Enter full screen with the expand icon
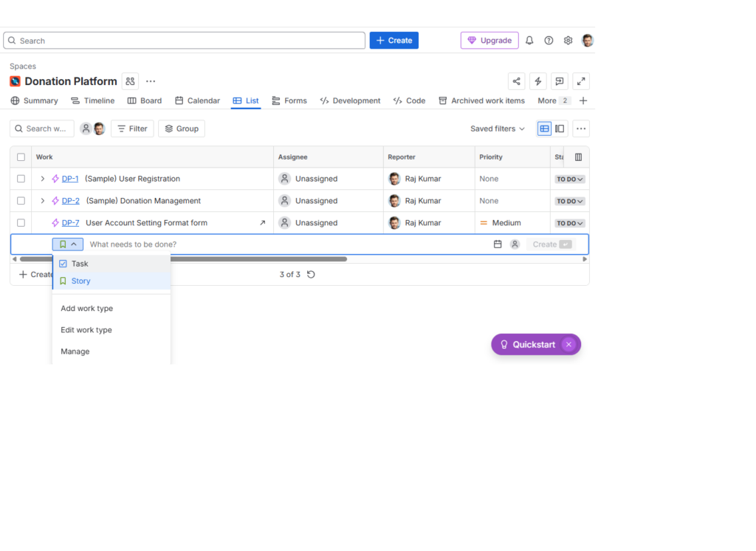 click(581, 81)
